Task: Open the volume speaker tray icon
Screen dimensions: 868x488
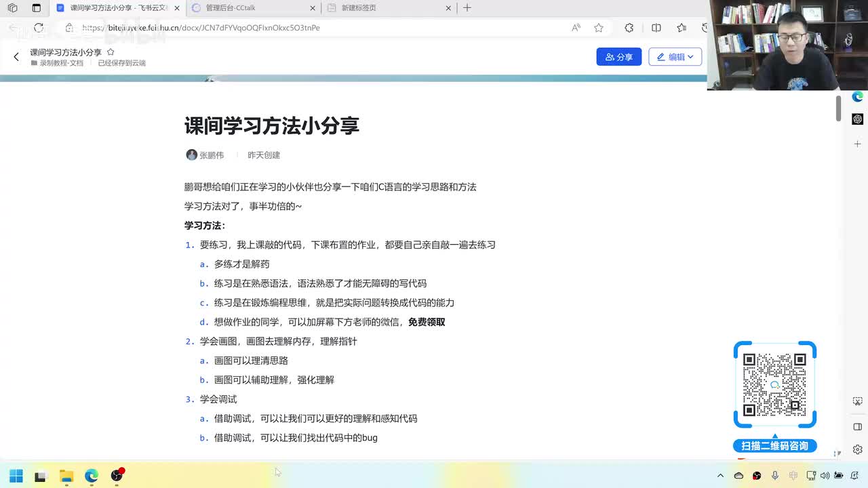Action: click(825, 476)
